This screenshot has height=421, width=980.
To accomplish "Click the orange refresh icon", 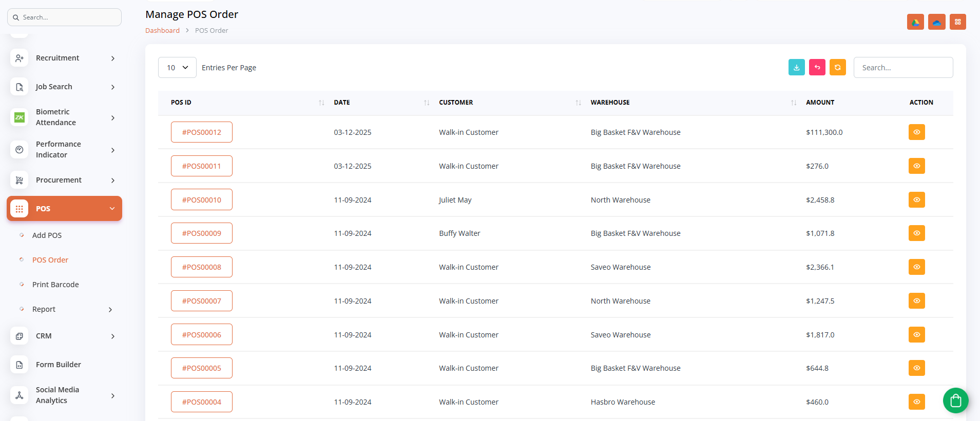I will (837, 67).
